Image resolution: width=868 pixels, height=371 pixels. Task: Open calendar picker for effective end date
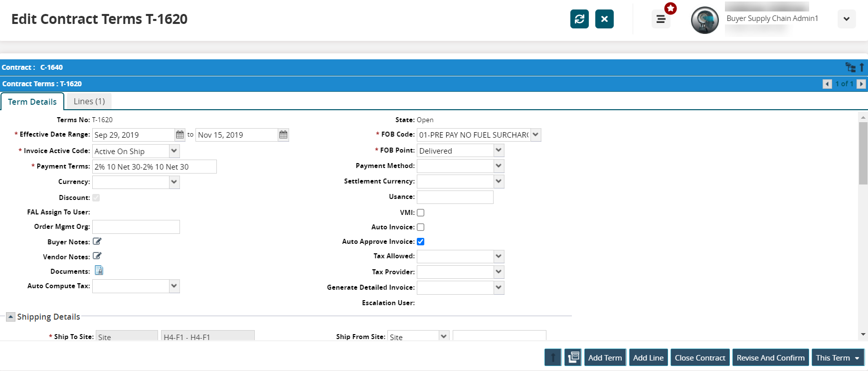tap(283, 135)
